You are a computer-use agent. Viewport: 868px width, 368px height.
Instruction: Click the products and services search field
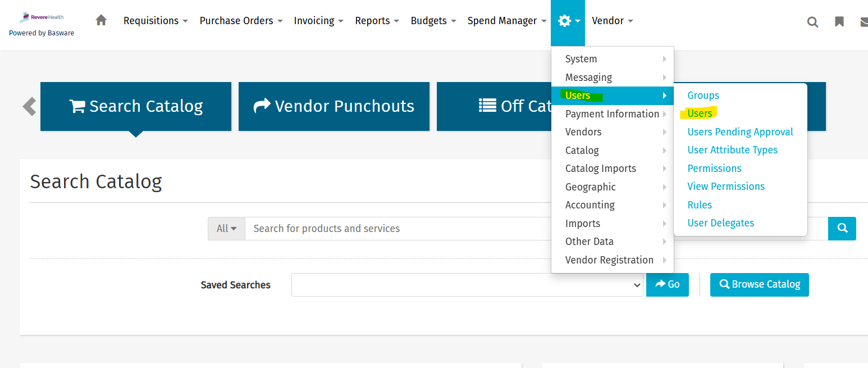[x=393, y=229]
